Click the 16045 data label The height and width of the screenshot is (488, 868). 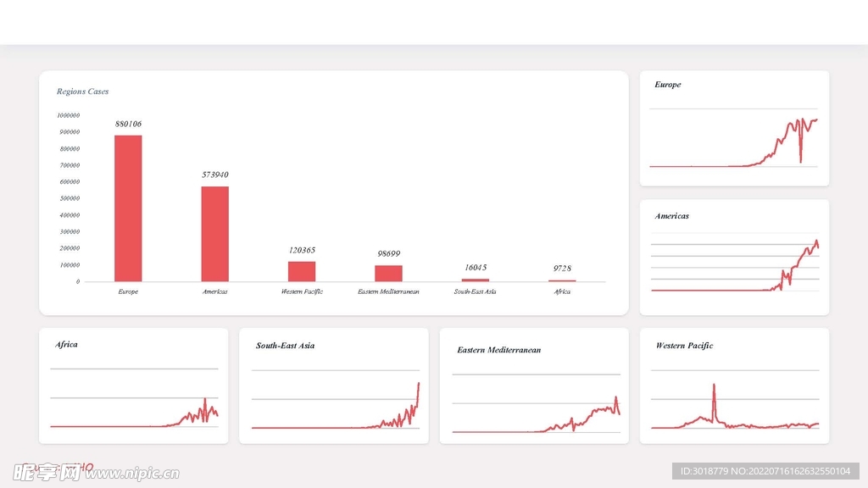coord(475,267)
